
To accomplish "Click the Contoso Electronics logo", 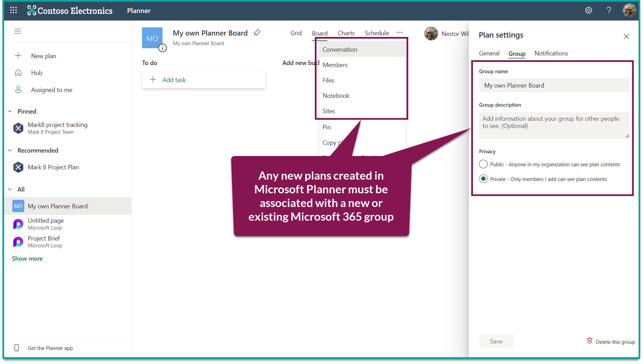I will click(x=70, y=11).
